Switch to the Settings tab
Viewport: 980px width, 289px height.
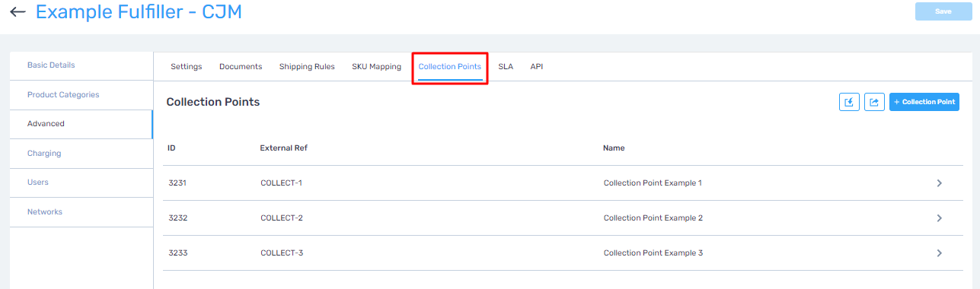187,67
